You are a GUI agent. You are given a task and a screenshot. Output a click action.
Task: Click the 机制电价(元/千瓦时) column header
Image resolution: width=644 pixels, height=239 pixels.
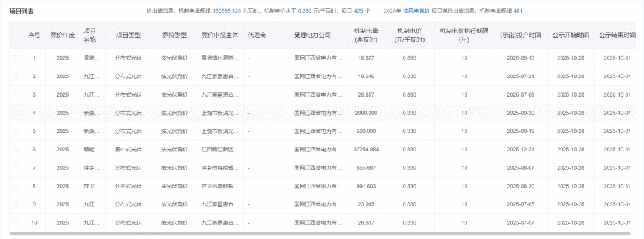click(x=409, y=35)
